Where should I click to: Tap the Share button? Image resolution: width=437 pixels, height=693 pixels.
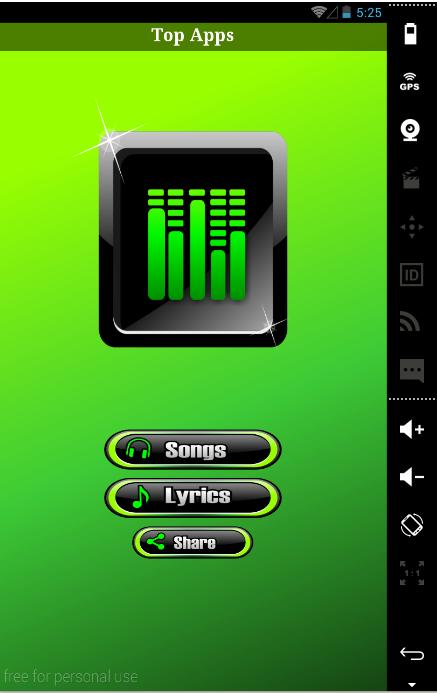193,542
